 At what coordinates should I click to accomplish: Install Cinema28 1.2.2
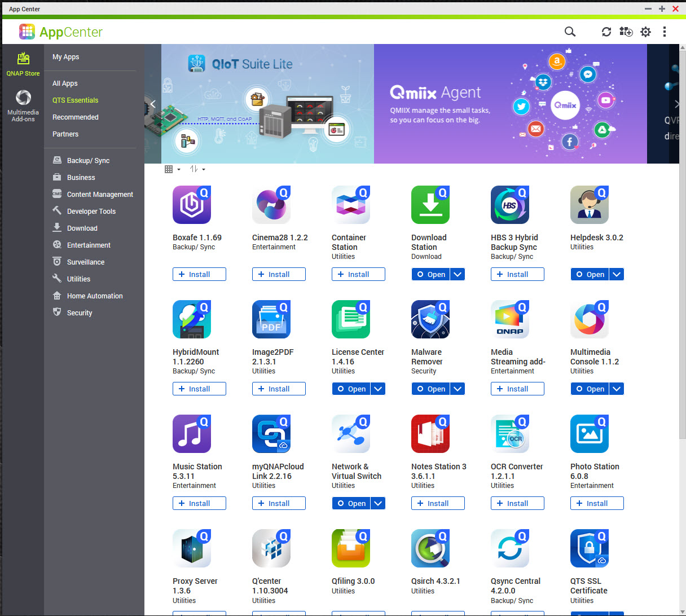[279, 274]
